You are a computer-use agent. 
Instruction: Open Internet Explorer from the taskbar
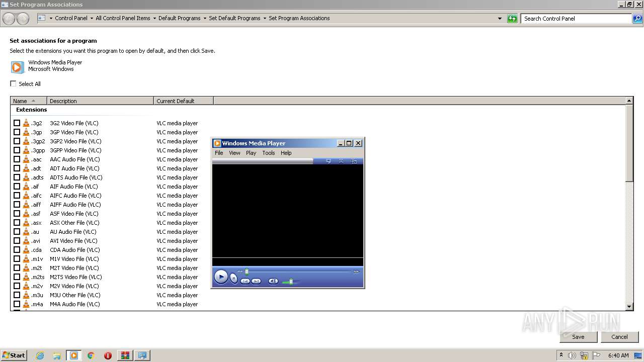40,355
